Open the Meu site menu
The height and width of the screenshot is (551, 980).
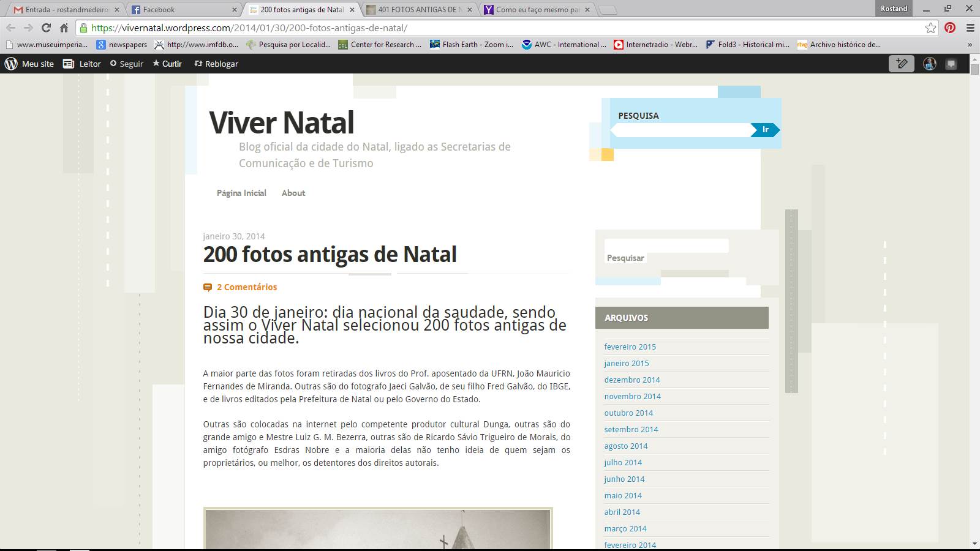pyautogui.click(x=29, y=64)
